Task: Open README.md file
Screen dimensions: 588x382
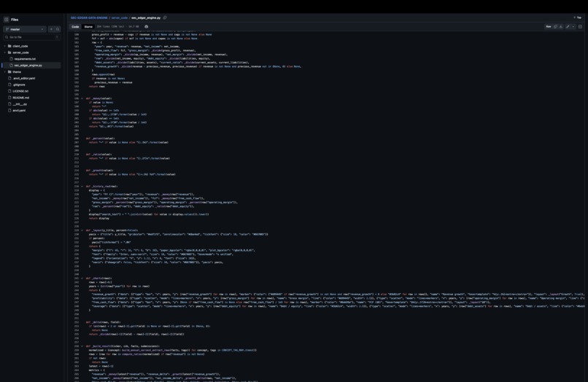Action: click(21, 98)
